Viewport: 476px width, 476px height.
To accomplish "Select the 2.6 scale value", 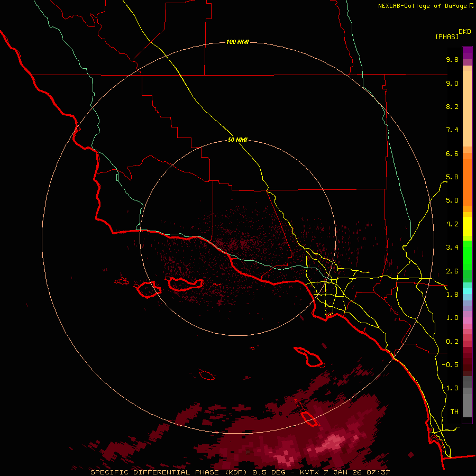I will [x=452, y=271].
